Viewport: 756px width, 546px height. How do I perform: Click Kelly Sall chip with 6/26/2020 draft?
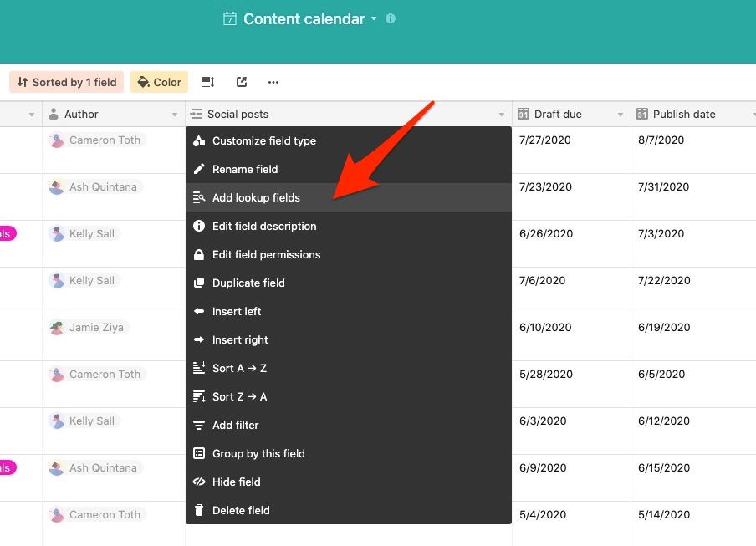84,234
